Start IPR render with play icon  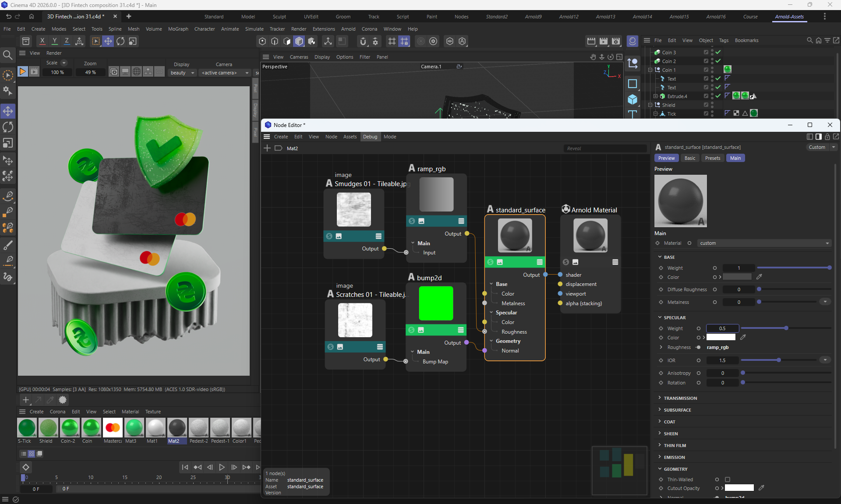22,72
